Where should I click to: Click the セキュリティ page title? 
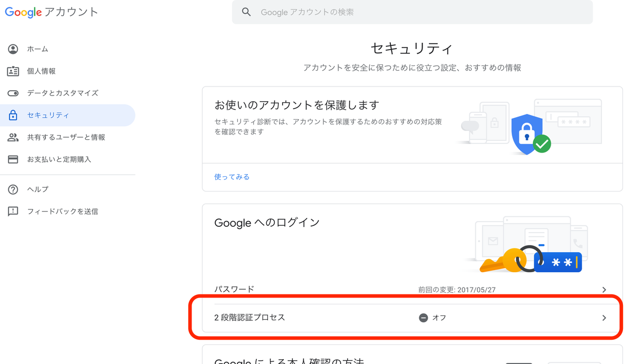click(x=412, y=49)
